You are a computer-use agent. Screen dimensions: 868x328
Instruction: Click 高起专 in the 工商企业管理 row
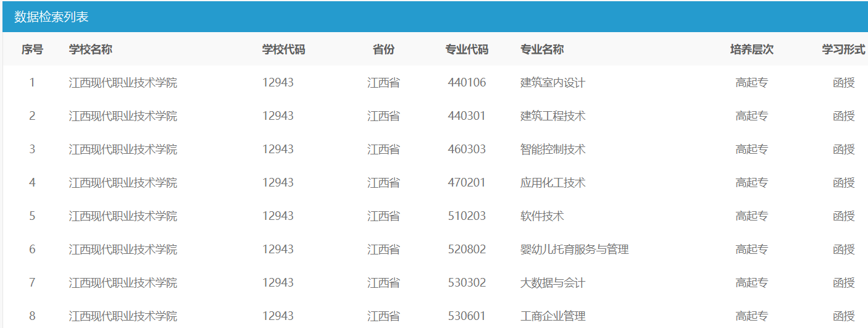tap(751, 316)
